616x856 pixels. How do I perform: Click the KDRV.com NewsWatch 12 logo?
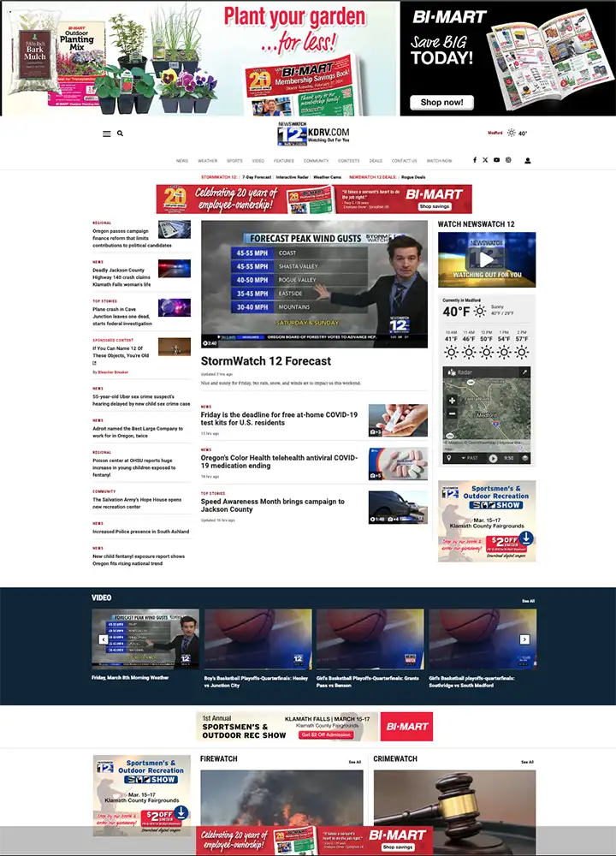coord(313,134)
